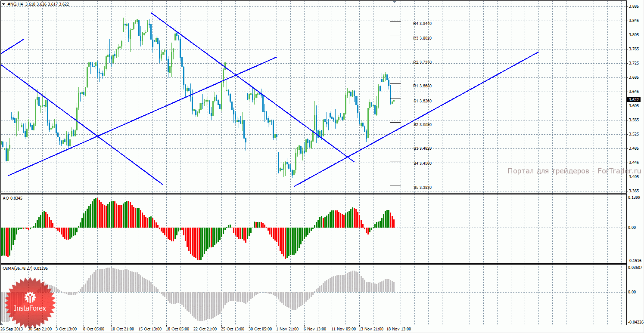The width and height of the screenshot is (644, 333).
Task: Select the R1 3.6680 resistance label
Action: tap(423, 86)
